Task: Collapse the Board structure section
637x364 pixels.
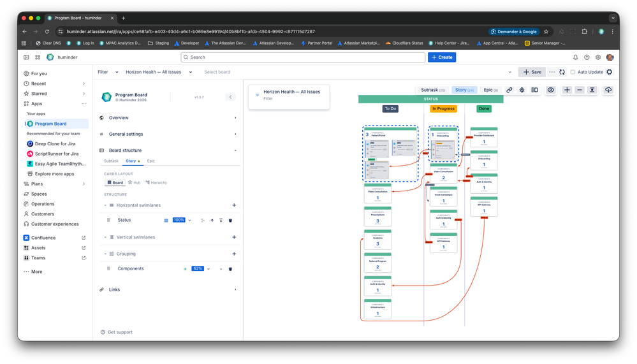Action: 168,150
